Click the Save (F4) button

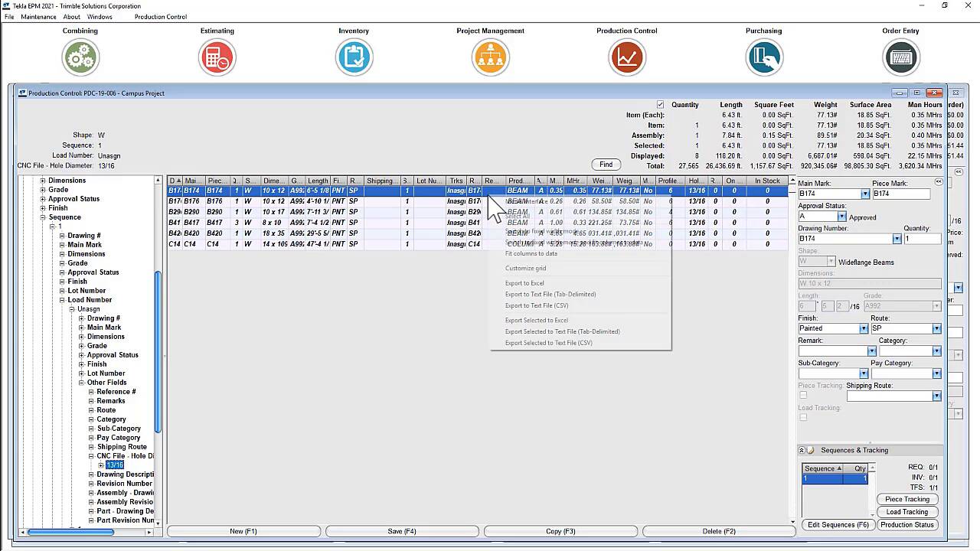[402, 531]
